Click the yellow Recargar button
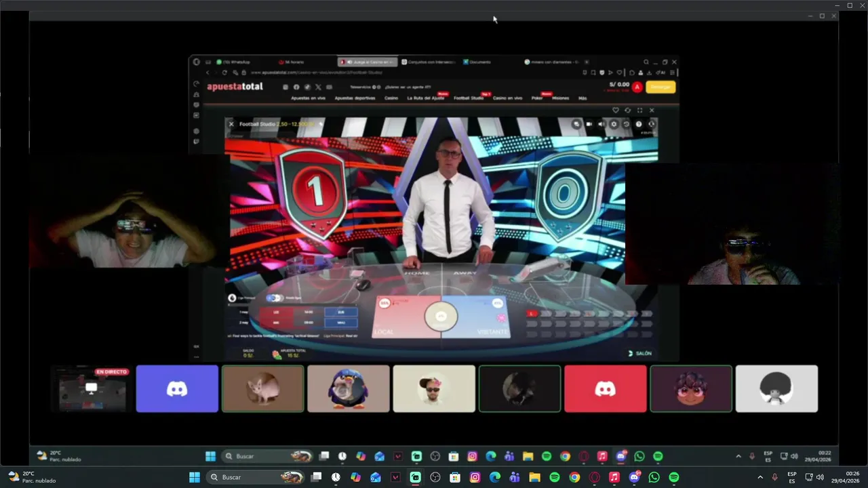 click(x=660, y=87)
